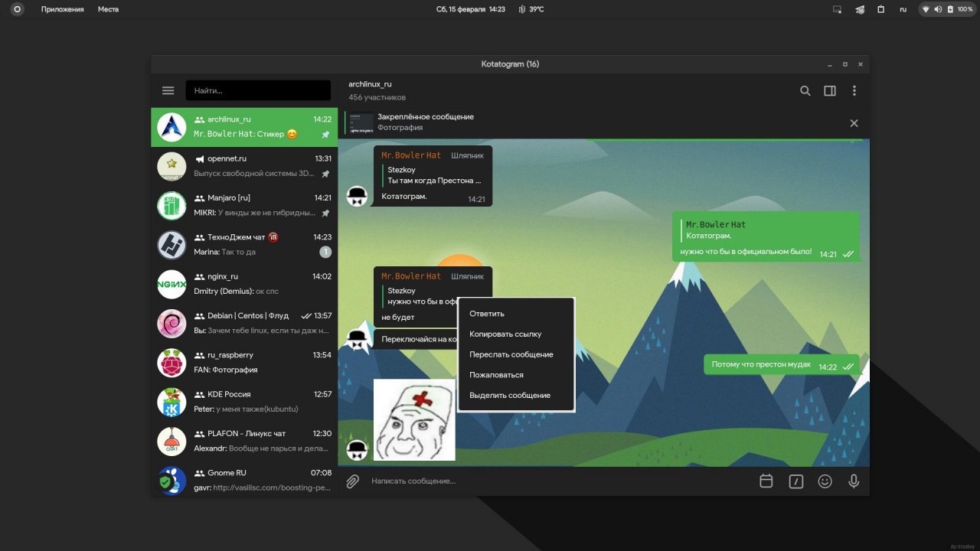980x551 pixels.
Task: Open scheduled messages calendar icon
Action: [766, 481]
